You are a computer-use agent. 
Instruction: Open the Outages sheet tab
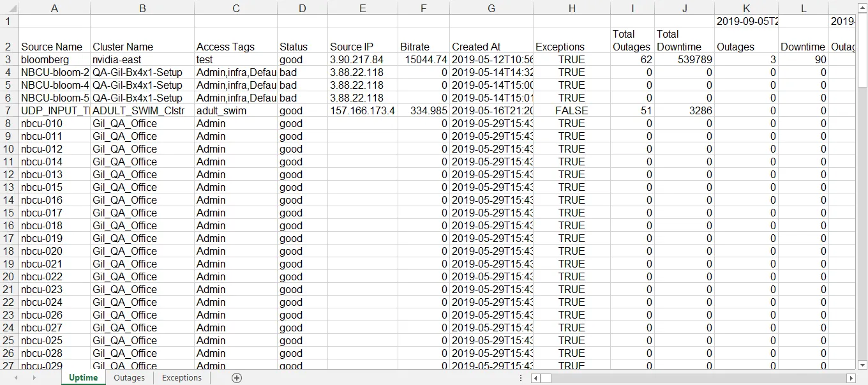click(129, 378)
